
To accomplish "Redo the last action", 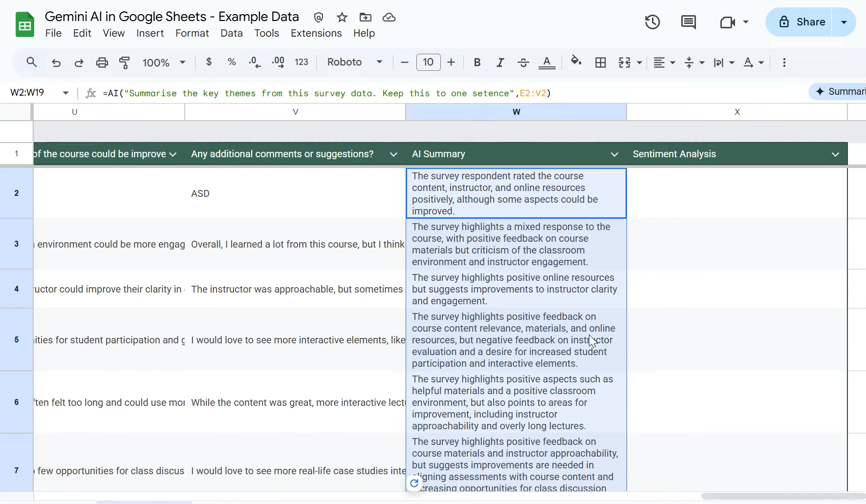I will 79,63.
